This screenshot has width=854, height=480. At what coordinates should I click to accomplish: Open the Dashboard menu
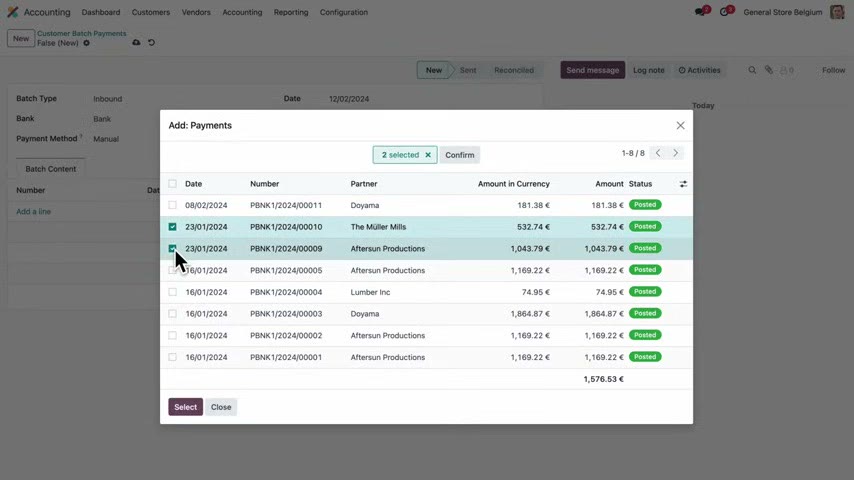pos(101,12)
